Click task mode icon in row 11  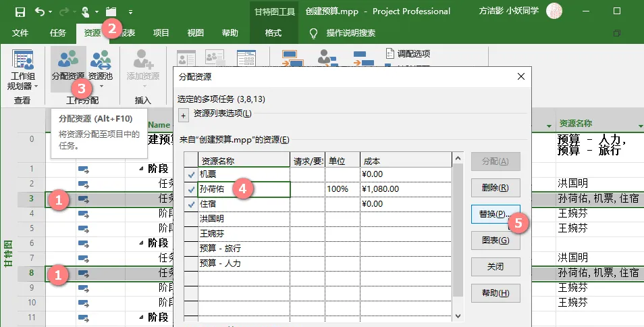(x=84, y=318)
